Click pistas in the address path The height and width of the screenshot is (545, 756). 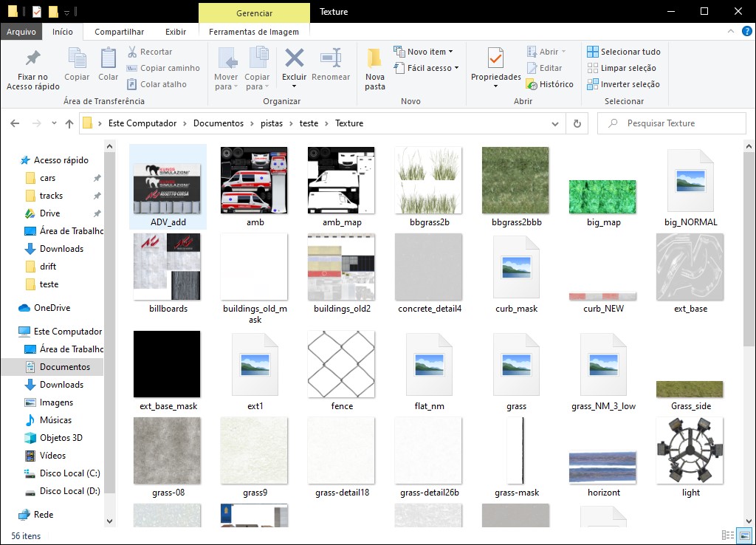[272, 123]
